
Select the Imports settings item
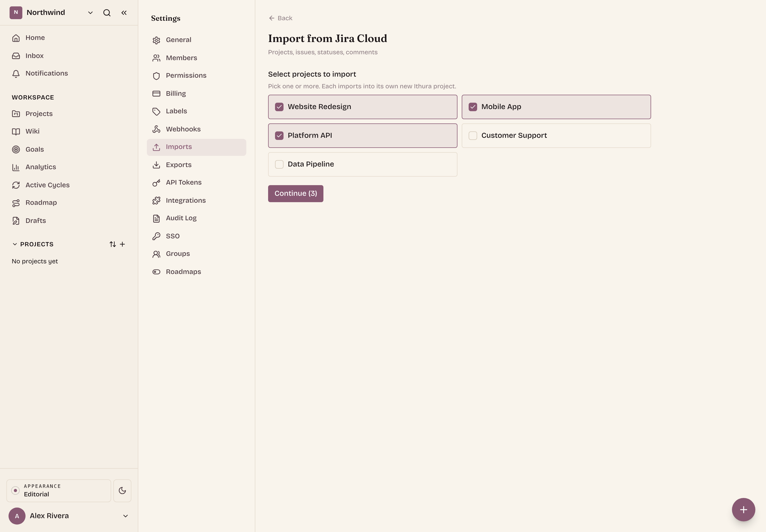pyautogui.click(x=196, y=147)
